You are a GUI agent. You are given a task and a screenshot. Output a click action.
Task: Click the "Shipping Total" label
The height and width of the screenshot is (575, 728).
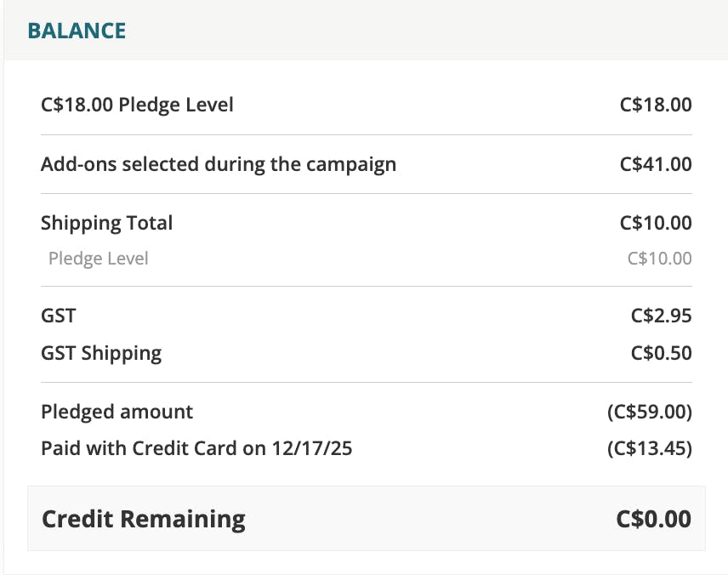coord(106,223)
